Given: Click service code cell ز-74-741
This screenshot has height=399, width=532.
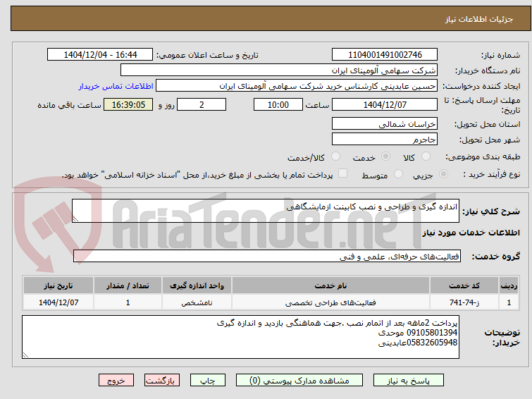Looking at the screenshot, I should click(464, 302).
